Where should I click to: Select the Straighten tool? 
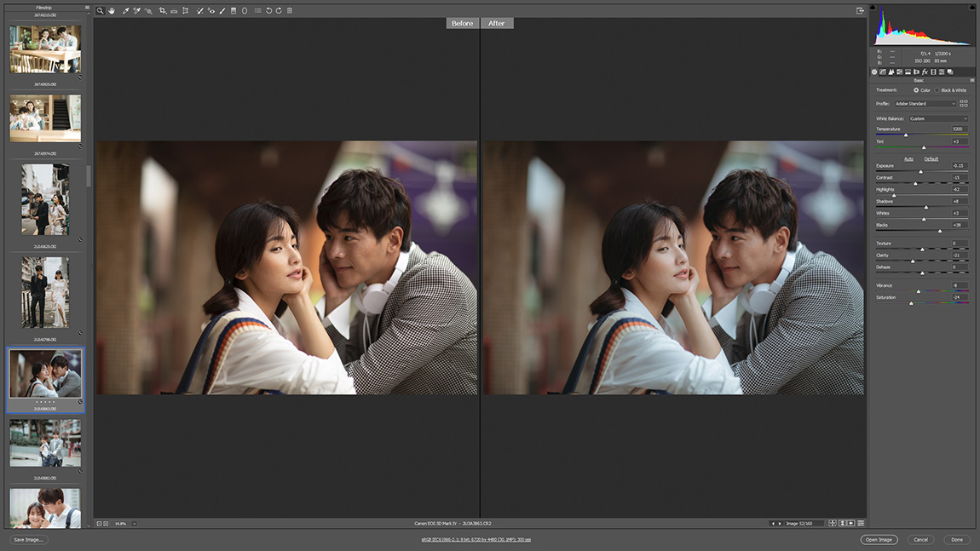pos(174,10)
